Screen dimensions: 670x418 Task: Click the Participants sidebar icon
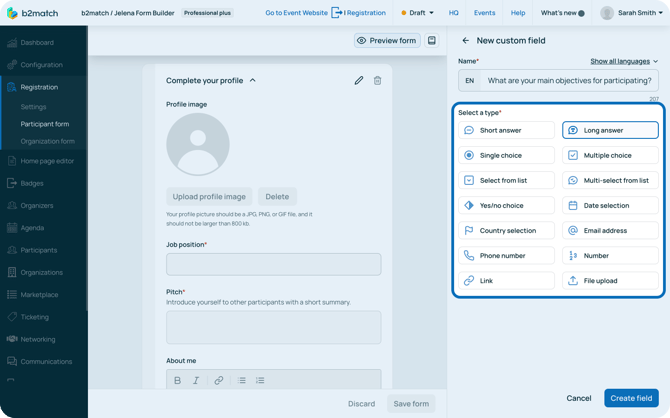pos(12,250)
